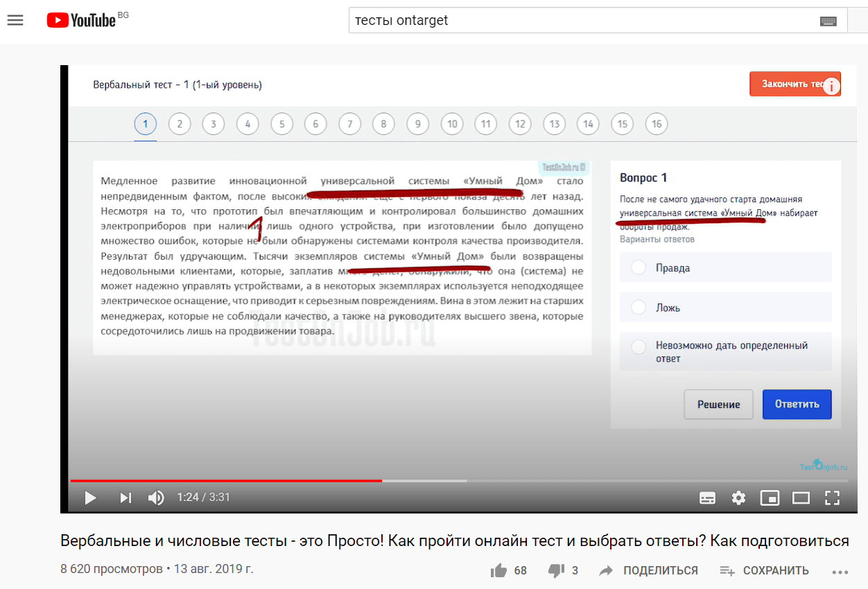
Task: Open the YouTube hamburger guide menu
Action: point(15,20)
